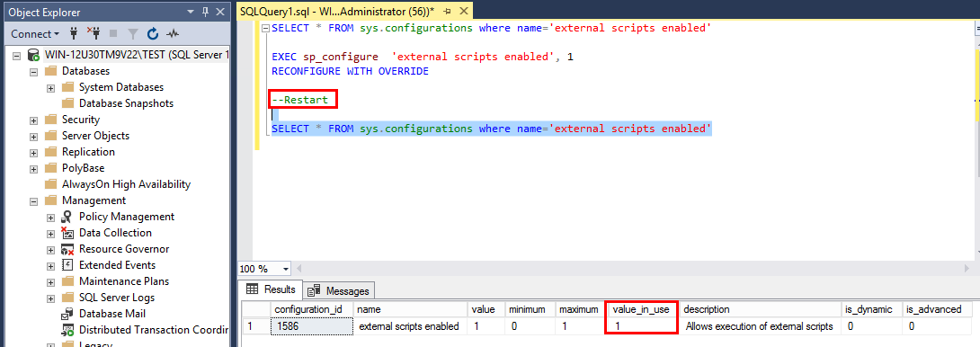Click the EXEC sp_configure line
Screen dimensions: 980x347
pos(423,57)
